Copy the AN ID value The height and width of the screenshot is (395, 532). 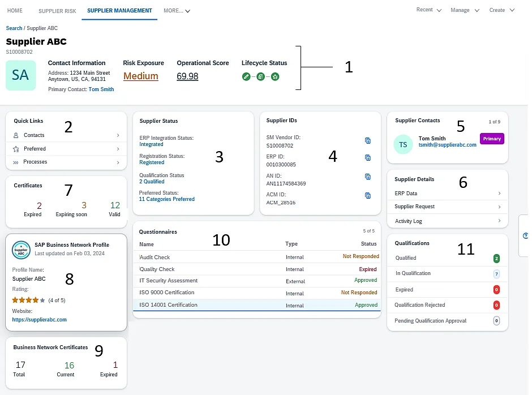tap(368, 177)
